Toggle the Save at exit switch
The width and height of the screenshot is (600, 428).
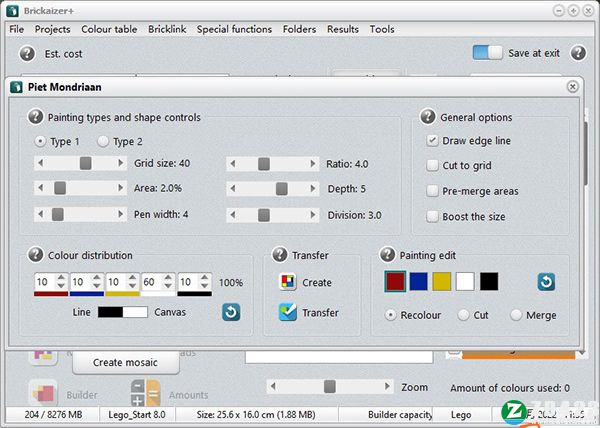point(487,53)
